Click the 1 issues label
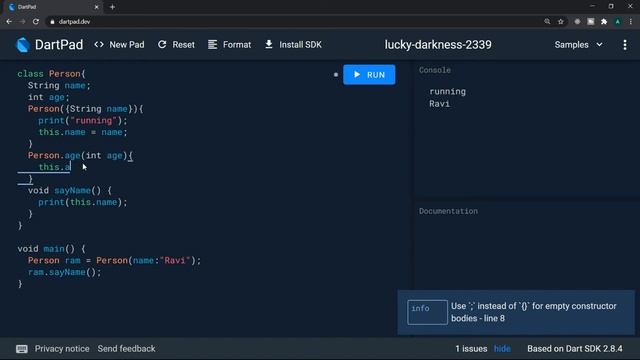 (x=471, y=349)
